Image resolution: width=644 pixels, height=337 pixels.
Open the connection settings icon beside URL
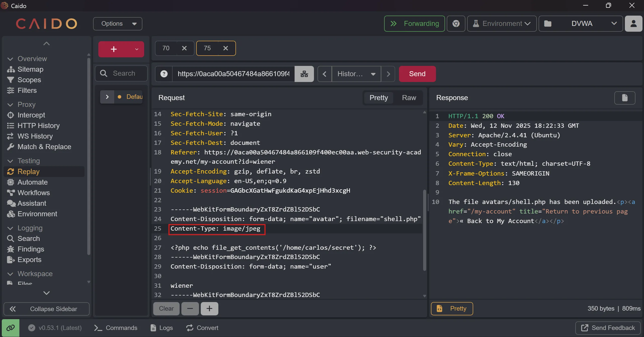(304, 74)
